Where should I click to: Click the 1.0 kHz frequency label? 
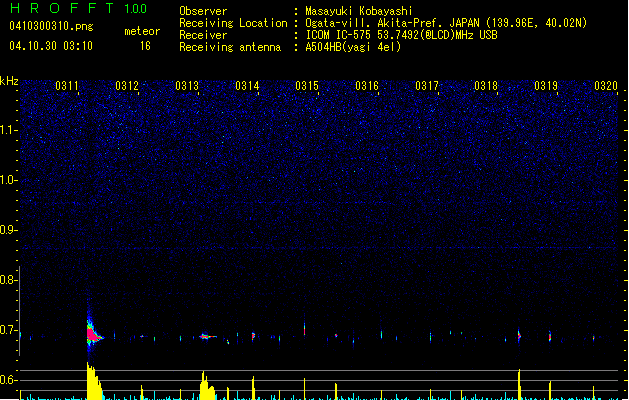(8, 180)
